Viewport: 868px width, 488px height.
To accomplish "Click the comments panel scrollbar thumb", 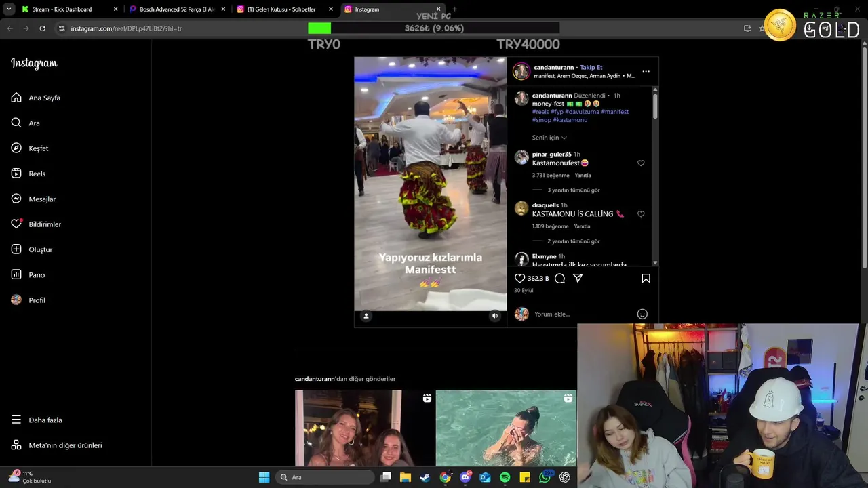I will click(x=655, y=106).
